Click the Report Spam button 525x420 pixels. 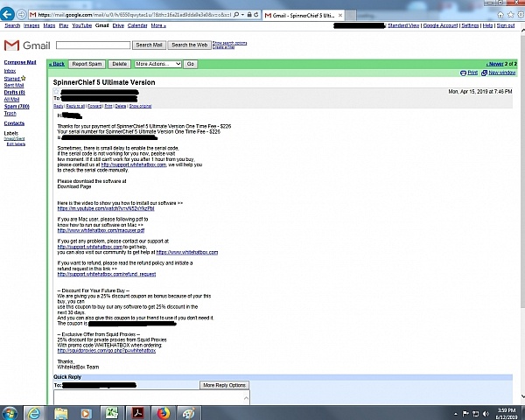(87, 64)
